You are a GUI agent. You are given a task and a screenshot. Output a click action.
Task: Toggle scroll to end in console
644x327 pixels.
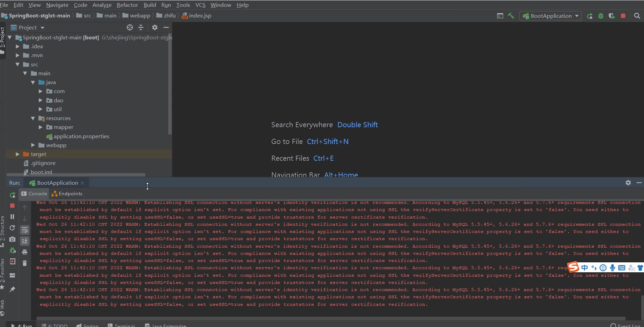tap(25, 241)
